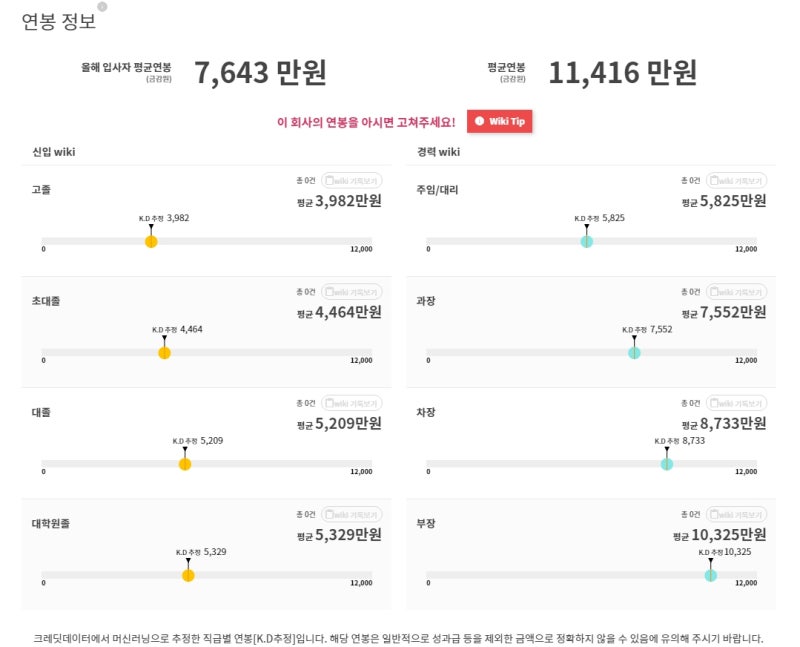Click the red Wiki Tip button
The width and height of the screenshot is (800, 647).
(x=499, y=121)
